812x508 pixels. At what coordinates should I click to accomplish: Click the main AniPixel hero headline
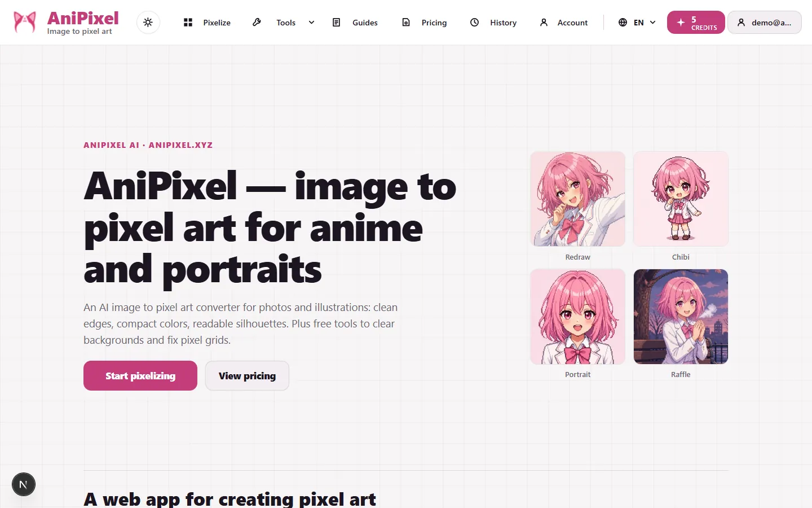tap(270, 227)
